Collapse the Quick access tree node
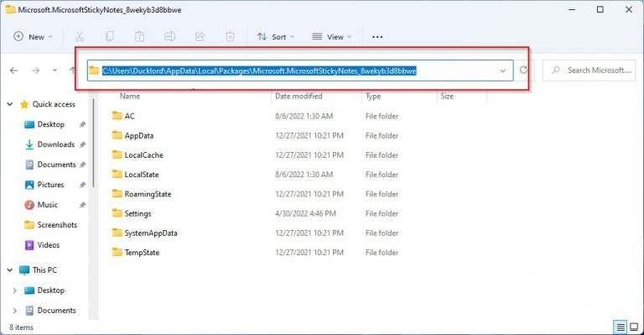The width and height of the screenshot is (644, 335). (x=10, y=104)
